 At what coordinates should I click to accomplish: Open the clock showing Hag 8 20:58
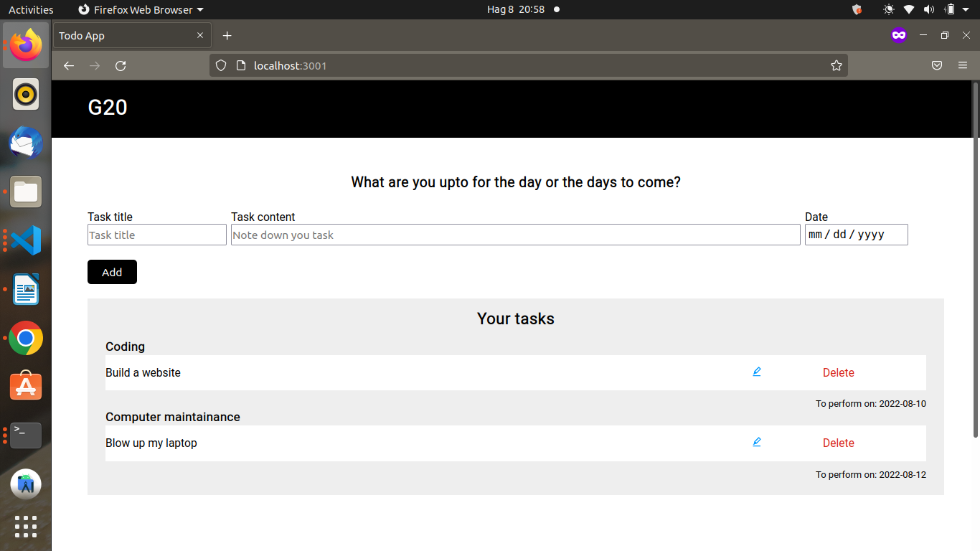click(516, 10)
